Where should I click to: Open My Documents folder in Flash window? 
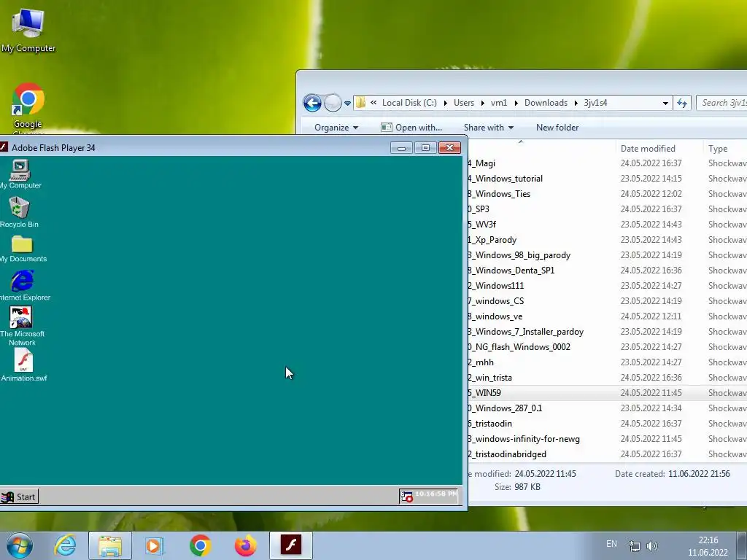click(23, 249)
